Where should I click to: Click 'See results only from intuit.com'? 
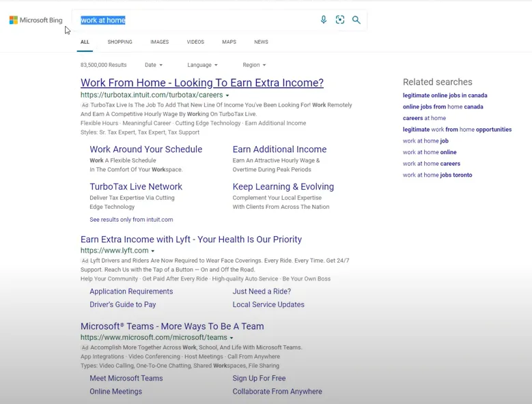tap(131, 220)
